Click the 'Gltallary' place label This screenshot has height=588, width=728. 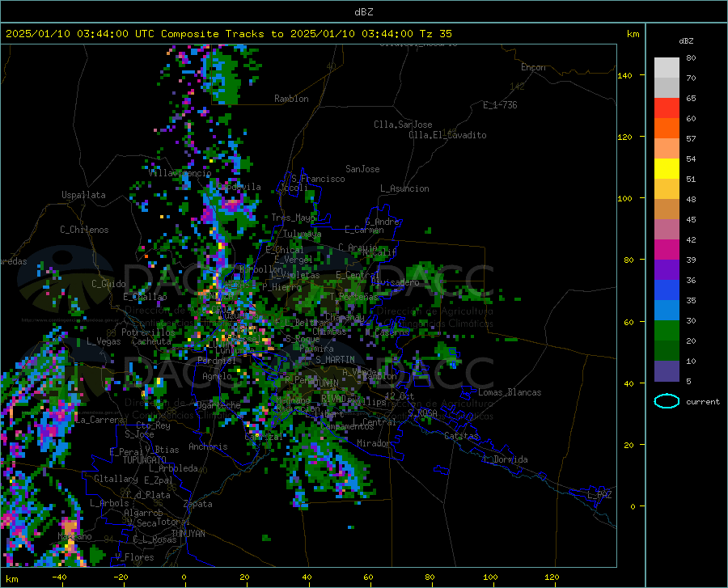[116, 479]
